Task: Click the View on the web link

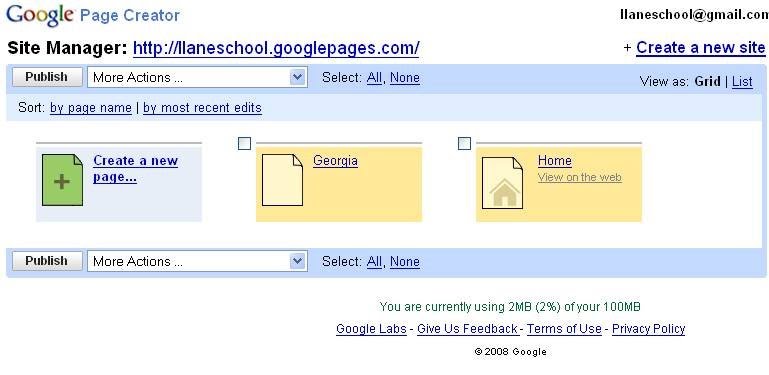Action: pyautogui.click(x=580, y=177)
